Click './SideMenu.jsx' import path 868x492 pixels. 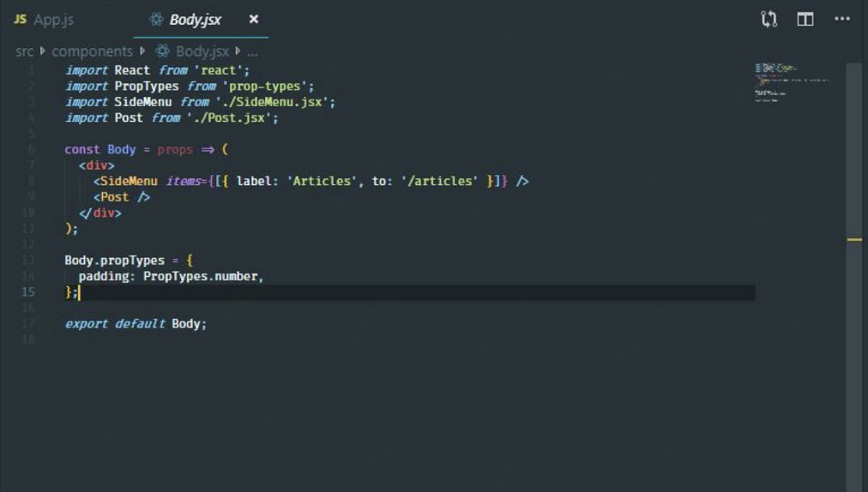pos(272,102)
